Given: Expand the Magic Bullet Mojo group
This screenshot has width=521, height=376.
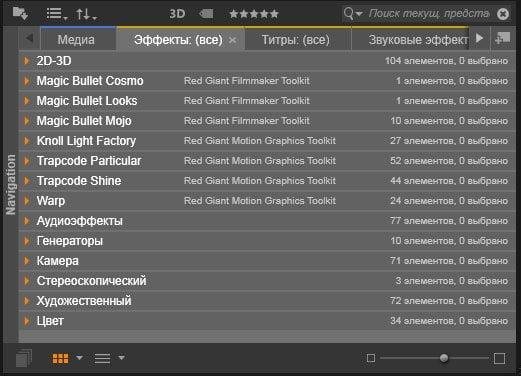Looking at the screenshot, I should coord(27,121).
